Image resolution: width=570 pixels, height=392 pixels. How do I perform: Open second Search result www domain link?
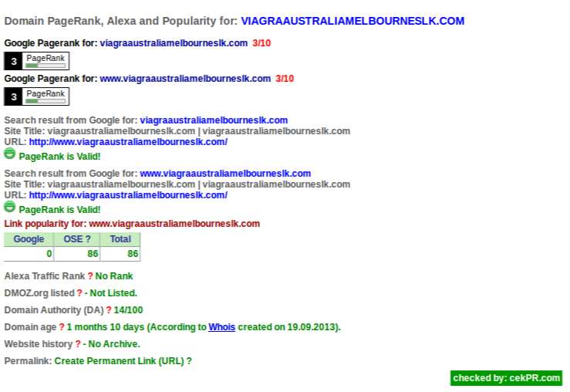[x=225, y=174]
